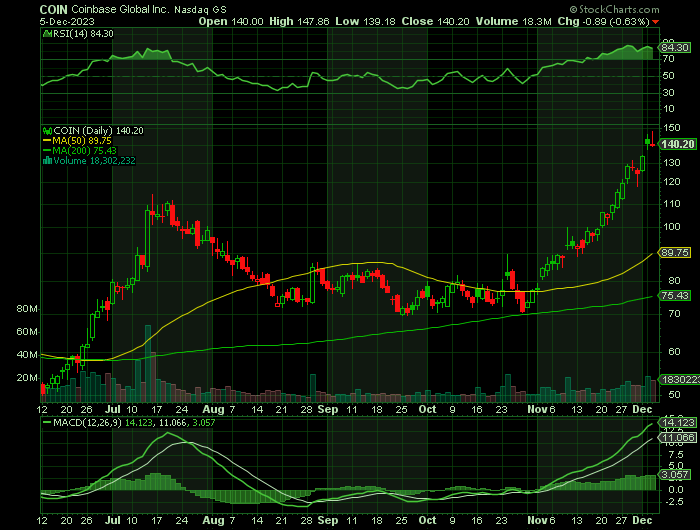
Task: Click the COIN (Daily) 140.20 legend text
Action: point(98,131)
